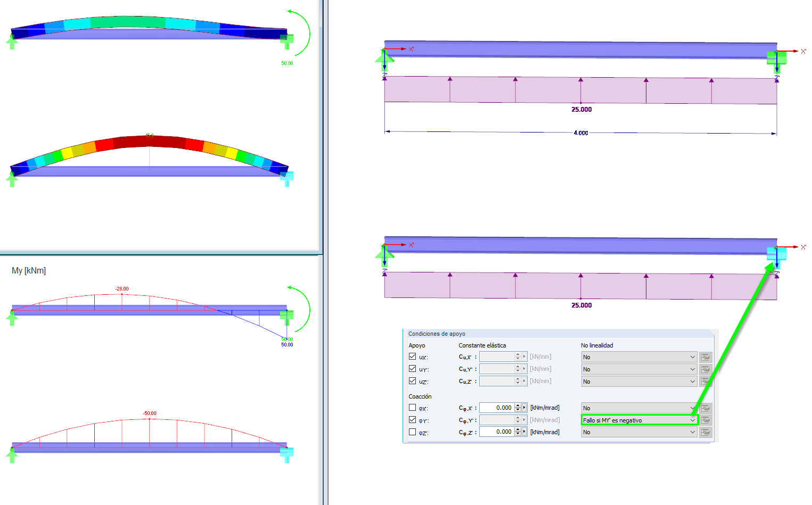Click the 'Constante elástica' column label
This screenshot has height=505, width=812.
tap(482, 345)
